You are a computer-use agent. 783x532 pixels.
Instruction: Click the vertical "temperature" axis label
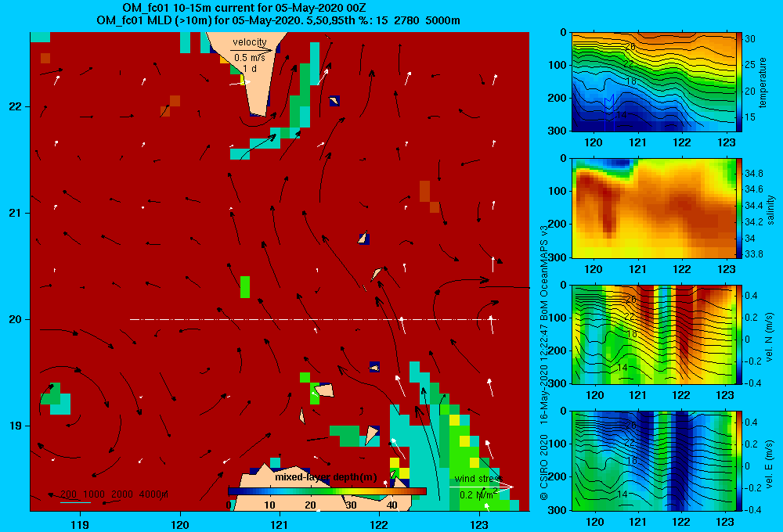(x=763, y=82)
